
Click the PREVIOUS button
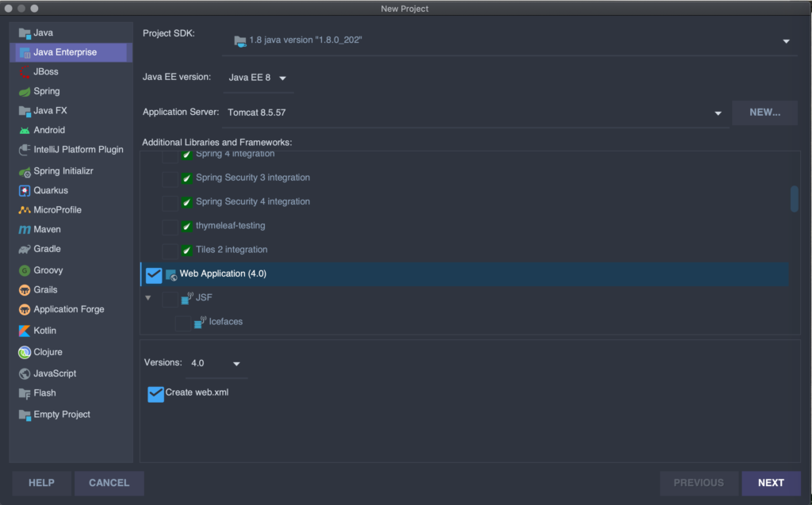coord(699,483)
